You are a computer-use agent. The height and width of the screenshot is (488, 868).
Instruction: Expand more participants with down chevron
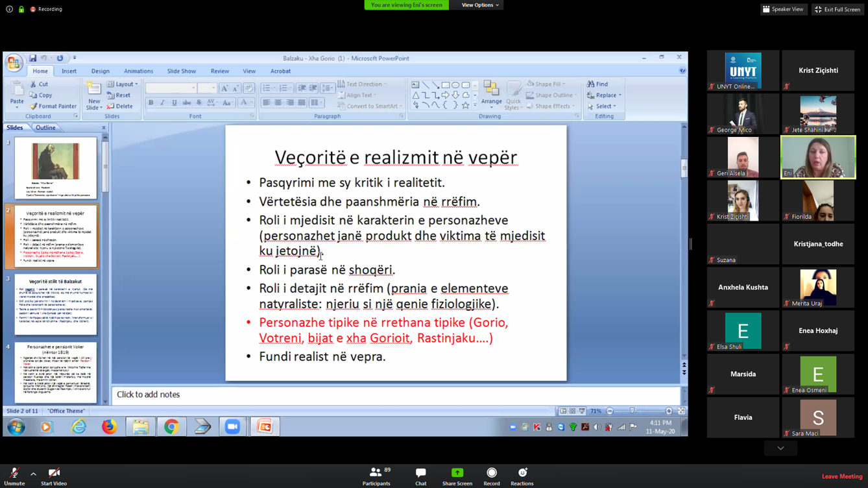point(780,448)
